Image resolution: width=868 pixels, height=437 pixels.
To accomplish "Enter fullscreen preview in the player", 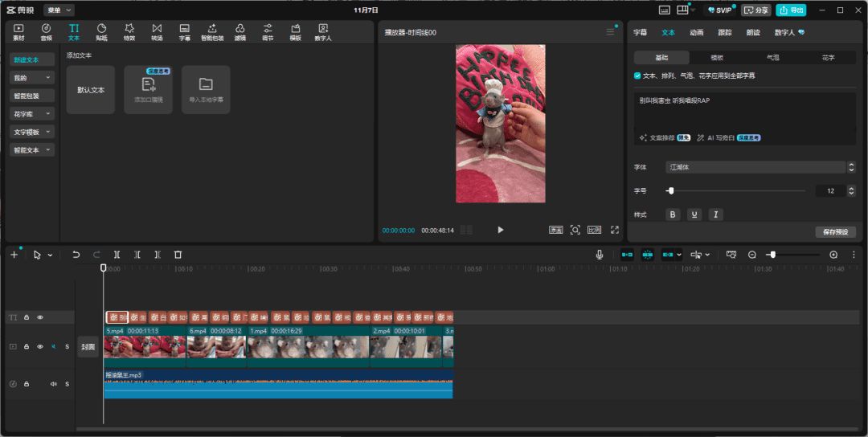I will [615, 230].
